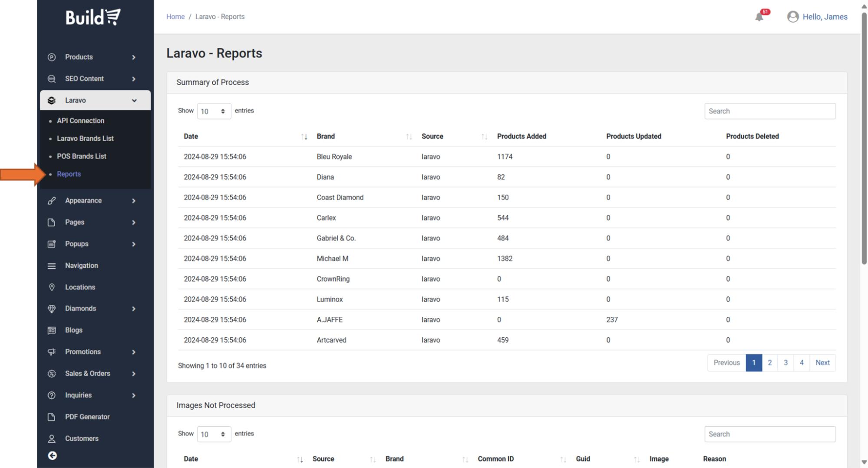Go to page 2 of summary table
Viewport: 868px width, 468px height.
(x=769, y=362)
